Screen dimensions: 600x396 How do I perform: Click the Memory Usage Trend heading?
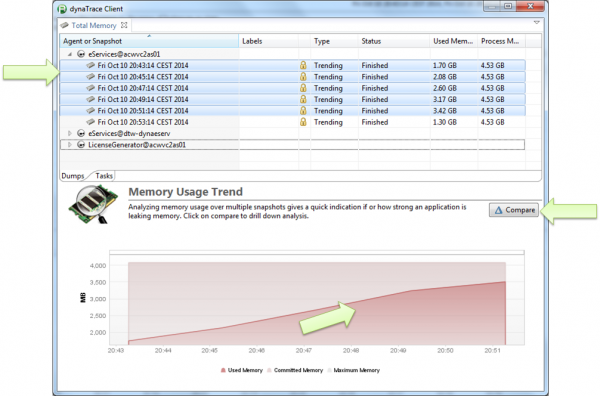[186, 192]
